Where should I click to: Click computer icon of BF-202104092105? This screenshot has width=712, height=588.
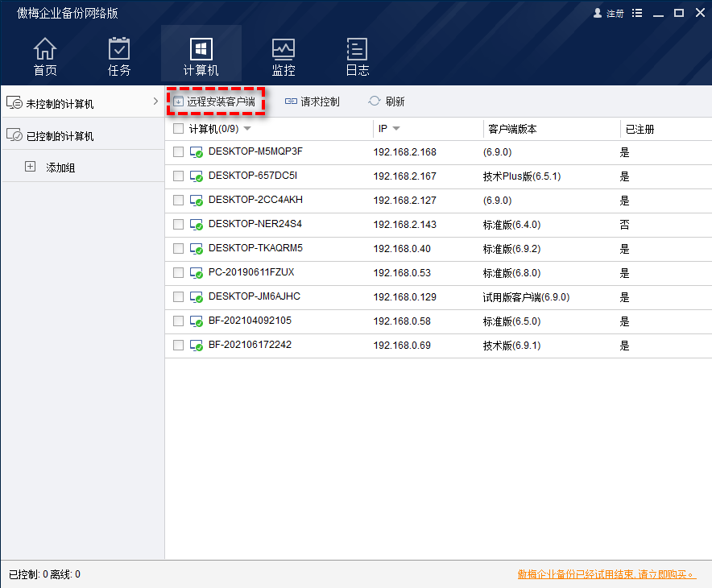(197, 321)
